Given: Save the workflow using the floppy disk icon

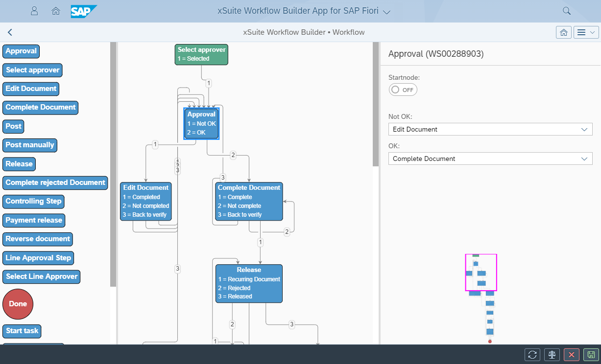Looking at the screenshot, I should coord(591,355).
